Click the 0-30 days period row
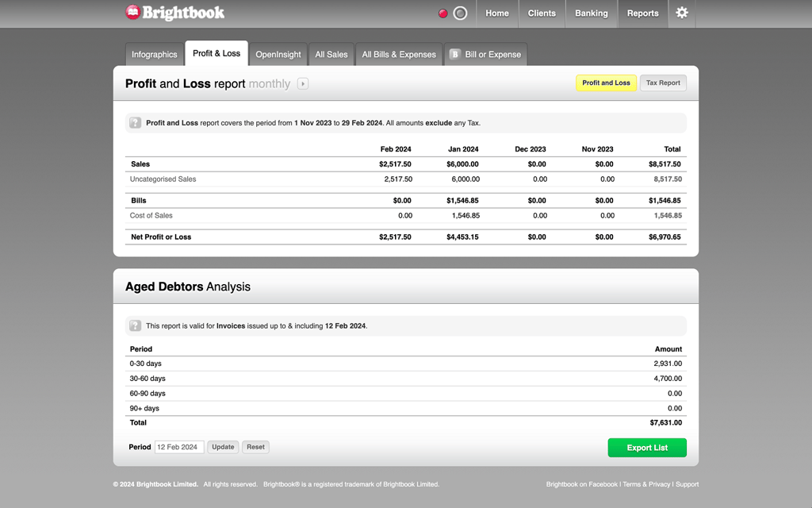The width and height of the screenshot is (812, 508). tap(405, 364)
